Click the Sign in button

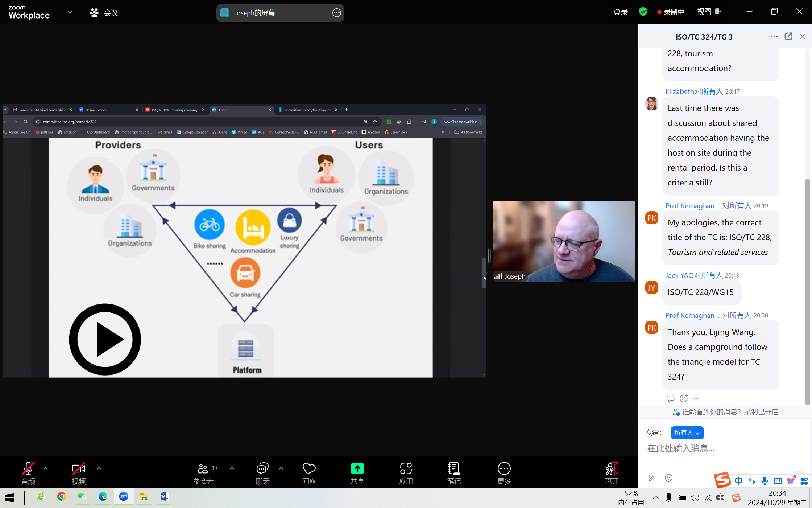pos(620,12)
